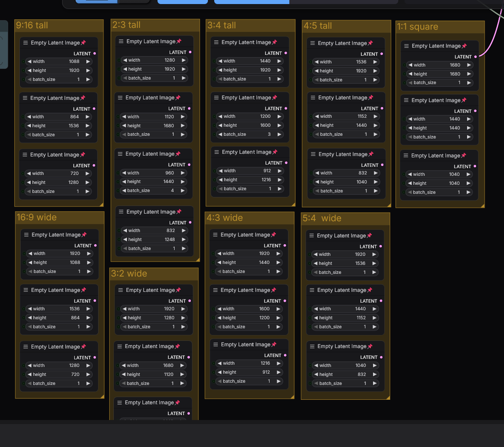Open menu icon of 2:3 tall node with width 832

point(121,212)
